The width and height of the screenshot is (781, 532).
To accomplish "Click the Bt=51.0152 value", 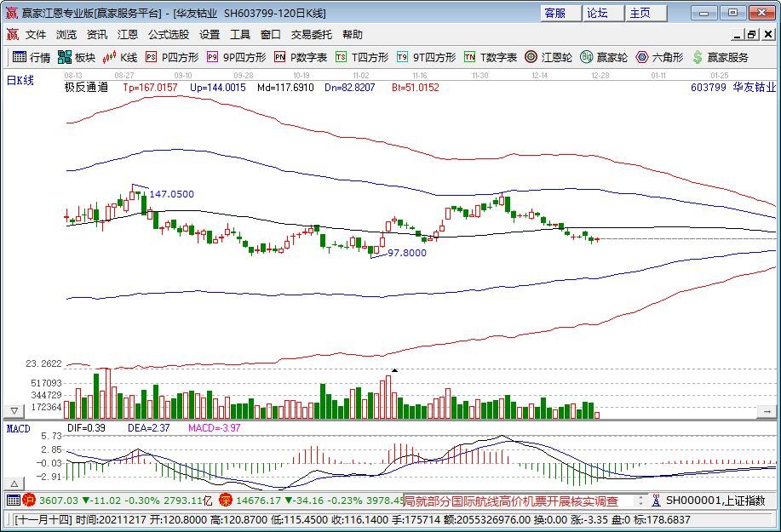I will click(x=416, y=88).
